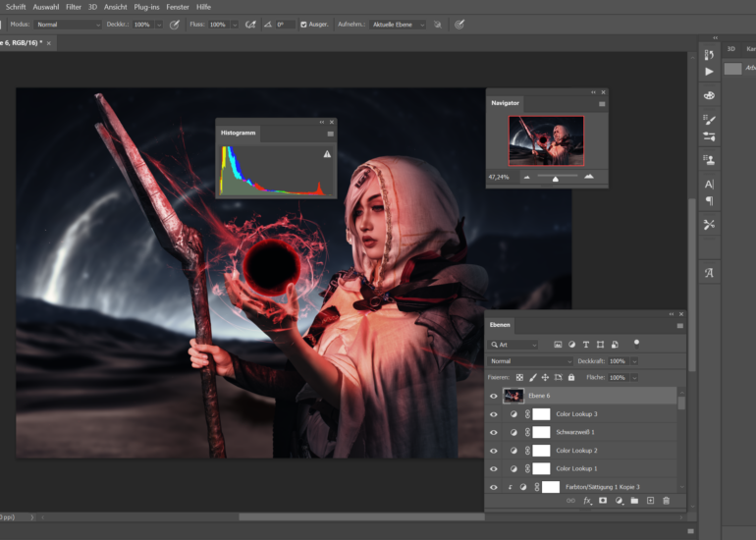The image size is (756, 540).
Task: Open the Paragraph panel icon
Action: [709, 200]
